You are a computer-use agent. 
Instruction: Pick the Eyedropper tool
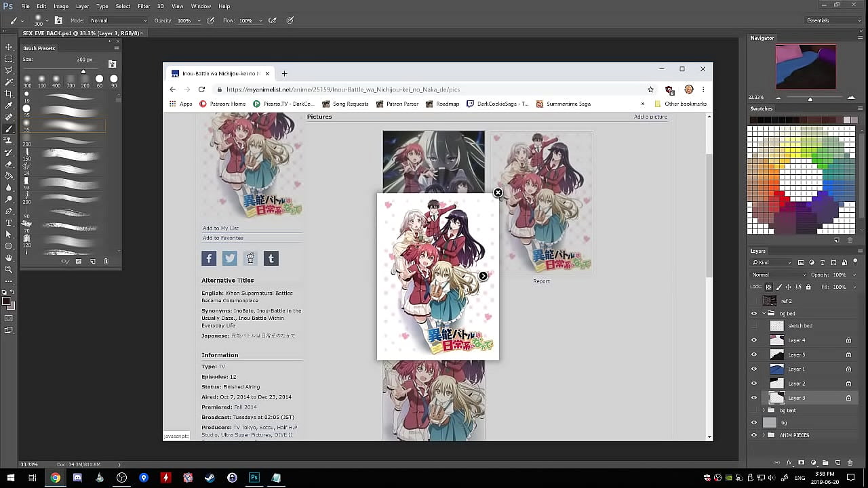(x=9, y=106)
